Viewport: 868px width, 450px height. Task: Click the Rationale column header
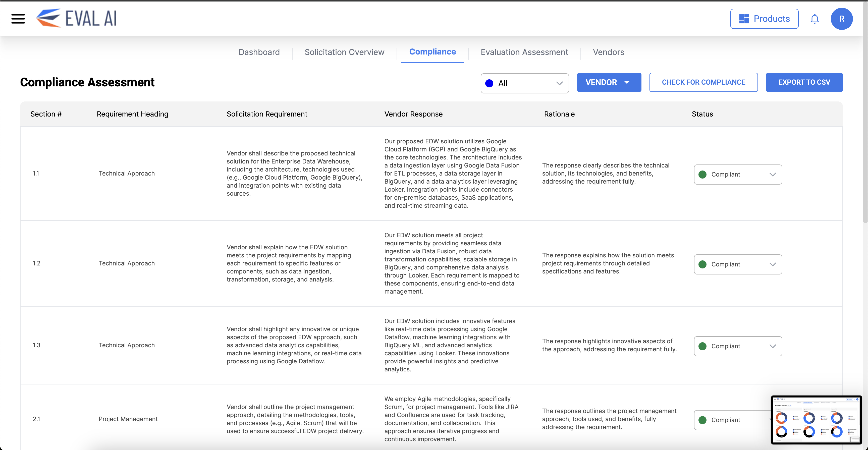point(559,114)
